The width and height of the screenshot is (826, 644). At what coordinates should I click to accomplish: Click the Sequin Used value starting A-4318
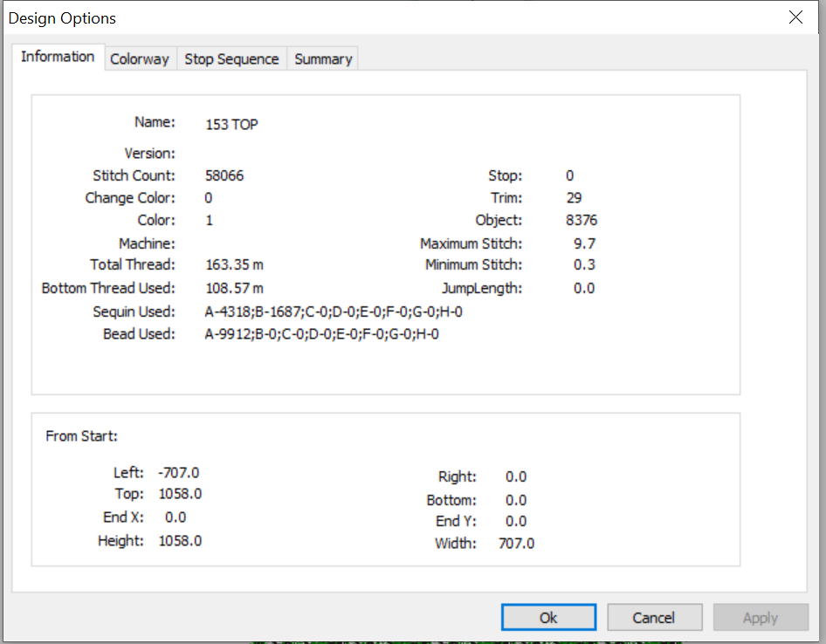[x=334, y=312]
